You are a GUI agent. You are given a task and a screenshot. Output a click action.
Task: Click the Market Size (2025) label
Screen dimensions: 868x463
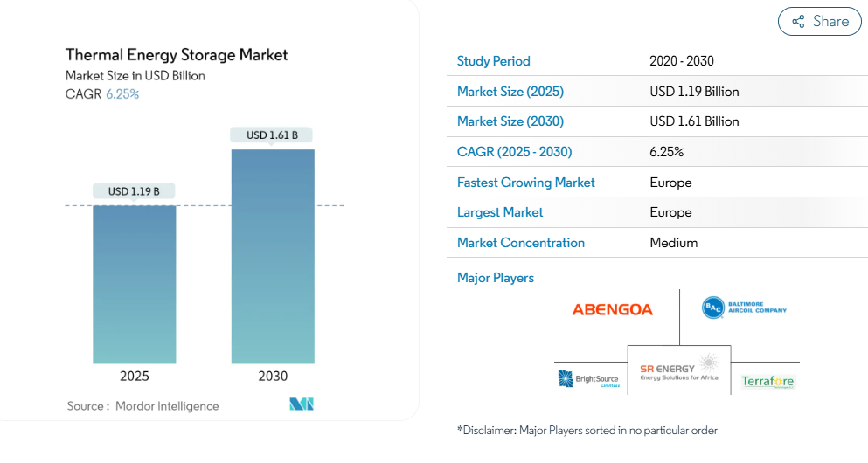pyautogui.click(x=510, y=91)
